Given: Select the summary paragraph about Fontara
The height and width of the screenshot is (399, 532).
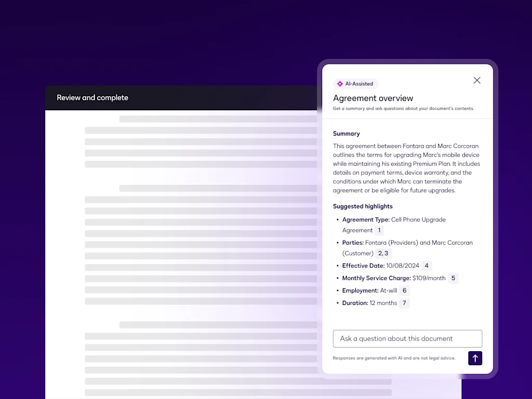Looking at the screenshot, I should (406, 168).
